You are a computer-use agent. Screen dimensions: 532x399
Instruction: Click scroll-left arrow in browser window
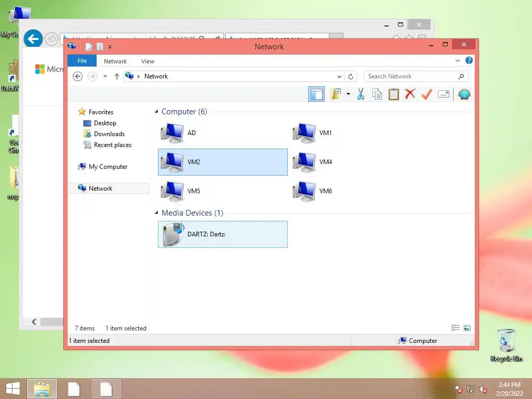point(34,322)
